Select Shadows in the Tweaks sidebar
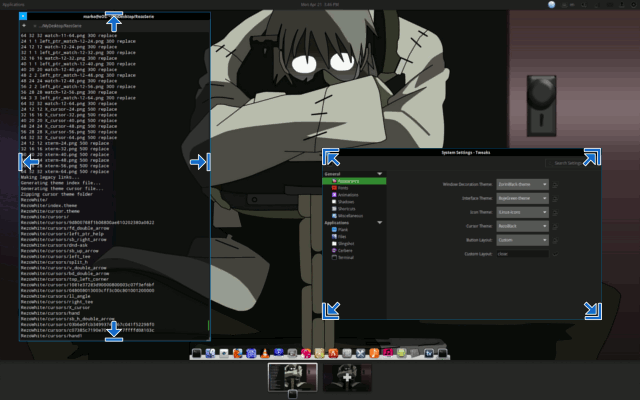This screenshot has height=400, width=640. coord(354,202)
